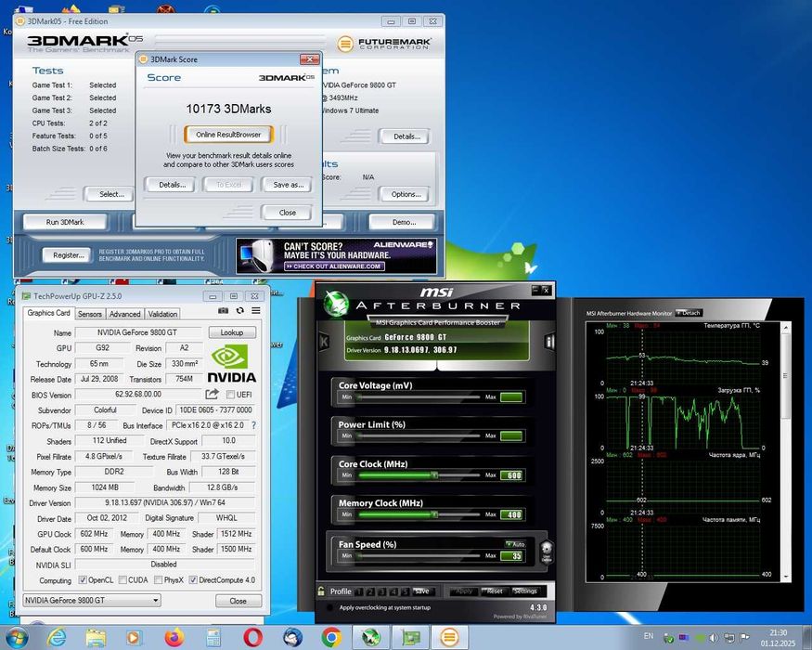Toggle DirectCompute 4.0 checkbox
Image resolution: width=812 pixels, height=650 pixels.
[x=193, y=580]
